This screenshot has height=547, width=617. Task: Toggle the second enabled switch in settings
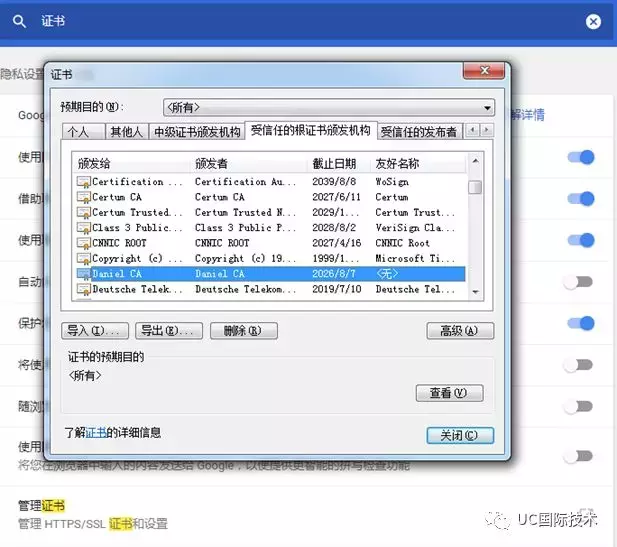point(581,199)
